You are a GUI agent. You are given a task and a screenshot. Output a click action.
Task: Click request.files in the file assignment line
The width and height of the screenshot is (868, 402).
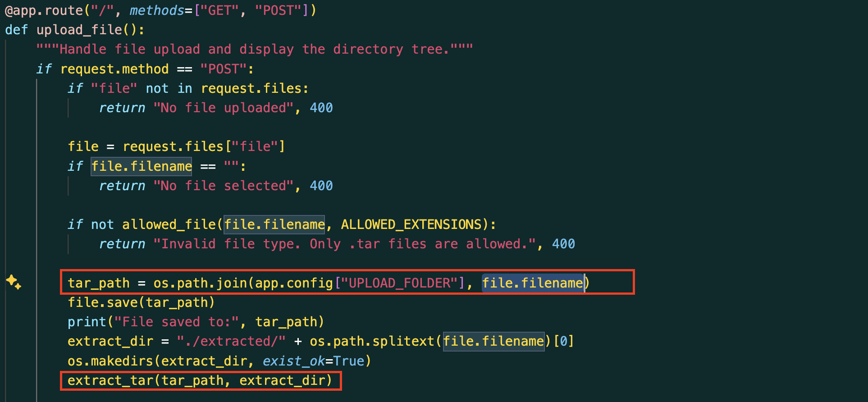coord(173,146)
